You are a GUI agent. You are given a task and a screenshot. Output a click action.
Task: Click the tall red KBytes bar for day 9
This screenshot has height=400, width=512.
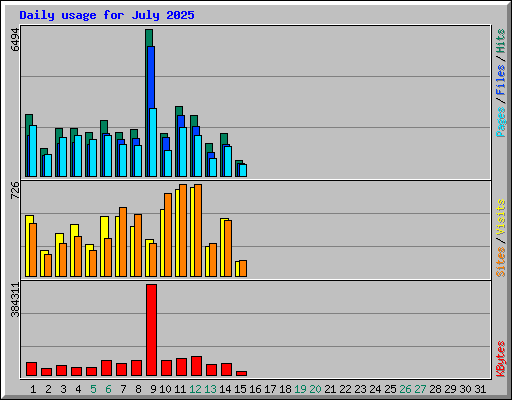(151, 330)
